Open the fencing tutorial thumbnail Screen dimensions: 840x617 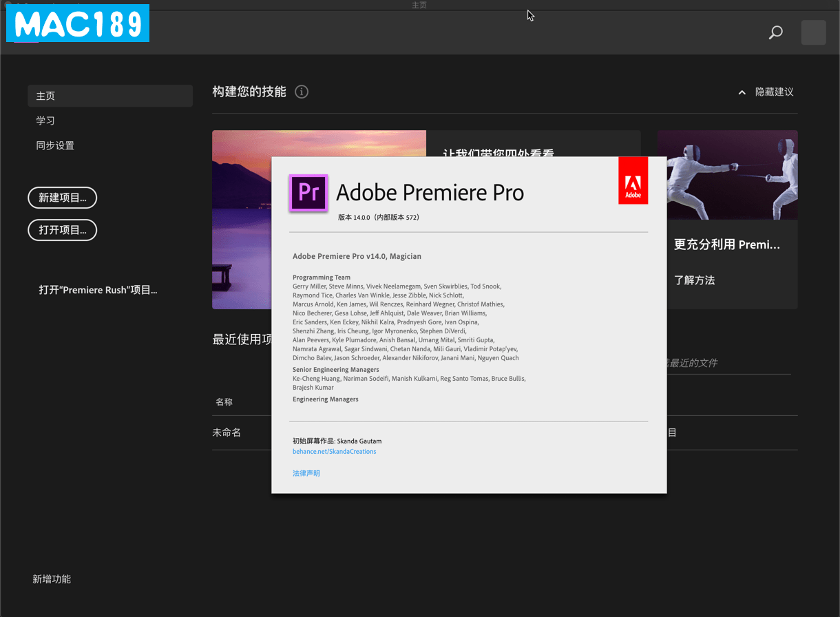click(x=727, y=175)
